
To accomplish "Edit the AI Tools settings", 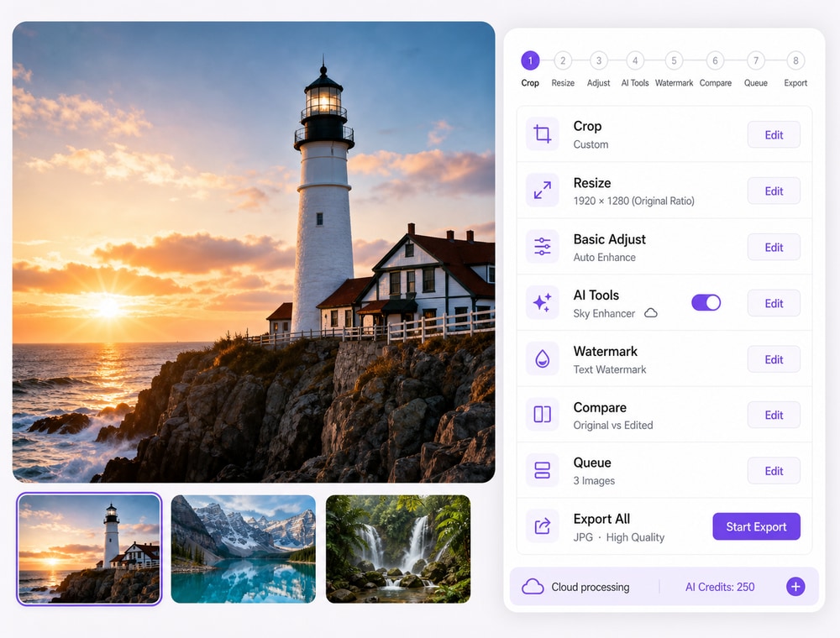I will [x=774, y=304].
